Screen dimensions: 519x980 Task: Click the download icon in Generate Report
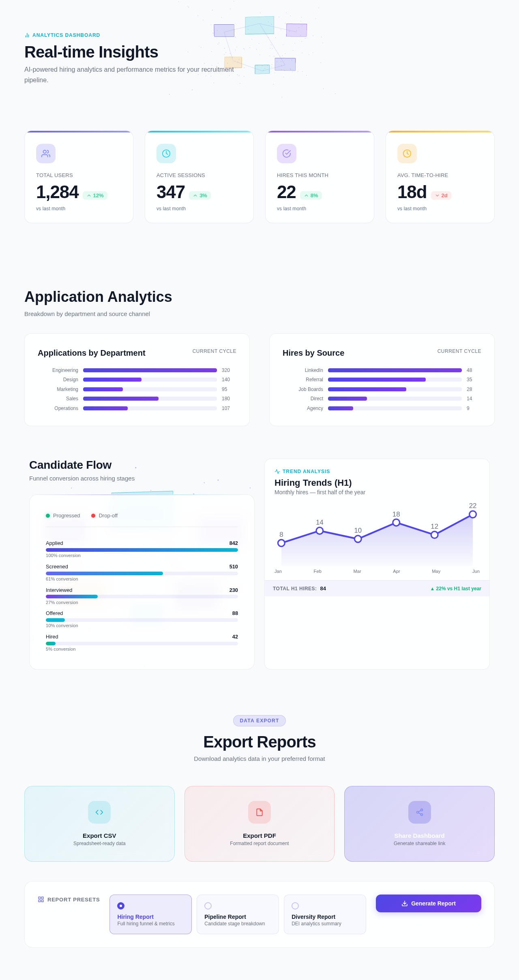pos(405,903)
